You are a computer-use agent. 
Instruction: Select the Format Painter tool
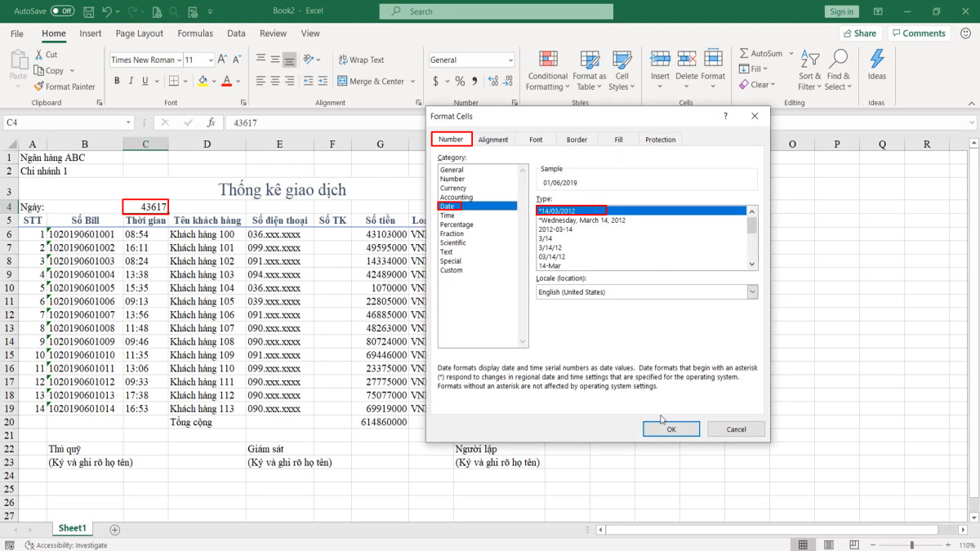pyautogui.click(x=65, y=87)
